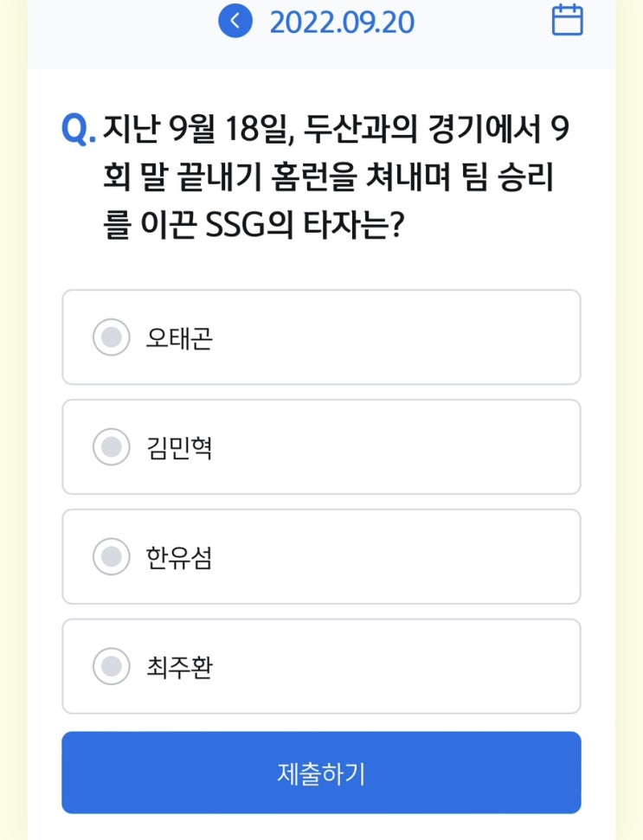Click the blue Q. question mark

tap(79, 130)
